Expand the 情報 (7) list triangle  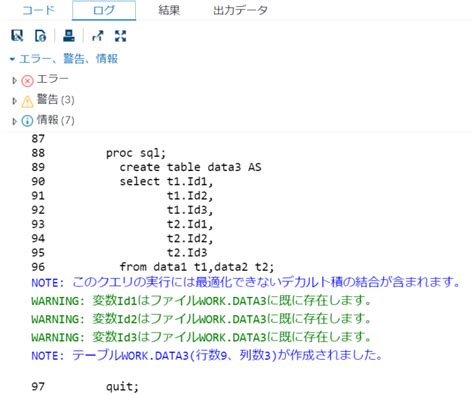[14, 121]
